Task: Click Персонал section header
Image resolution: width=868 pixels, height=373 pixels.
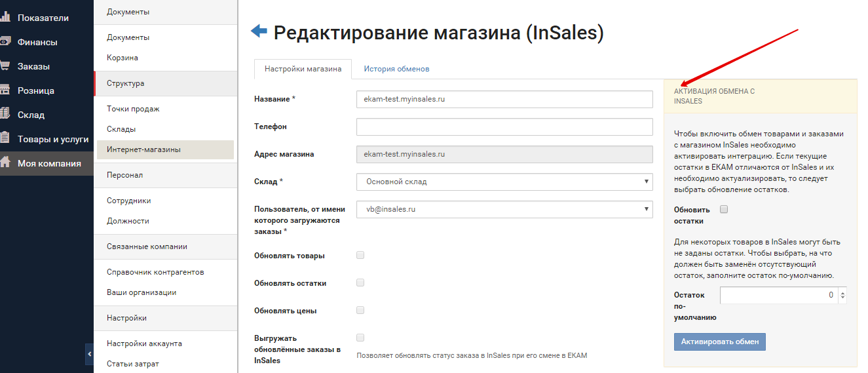Action: click(x=165, y=175)
